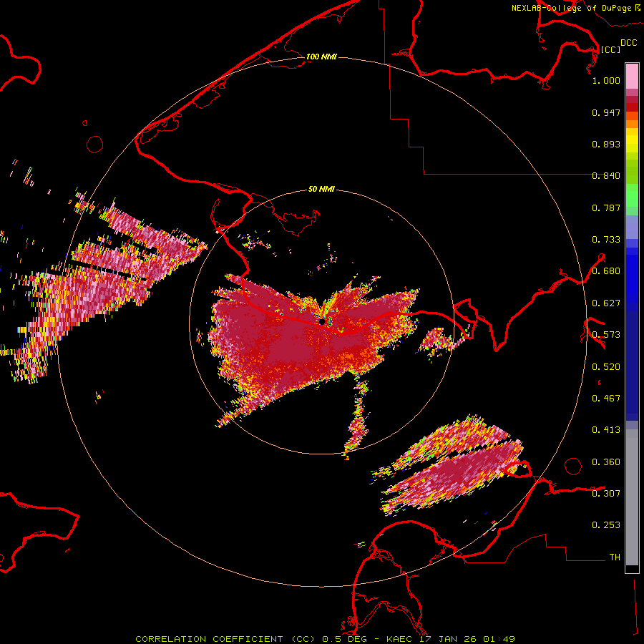Click the DCC product label
This screenshot has height=644, width=644.
[x=629, y=43]
